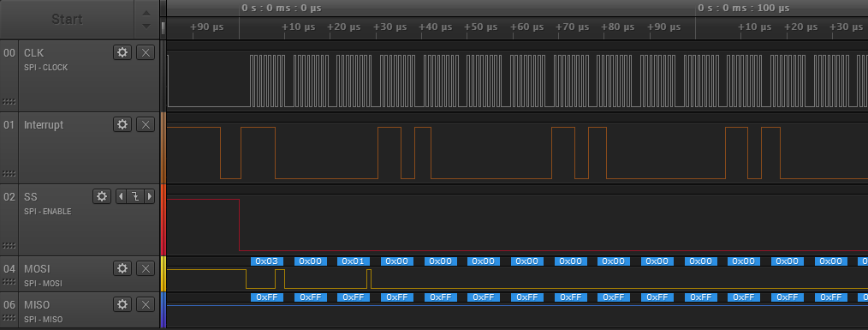
Task: Open CLK channel settings gear
Action: pos(122,52)
